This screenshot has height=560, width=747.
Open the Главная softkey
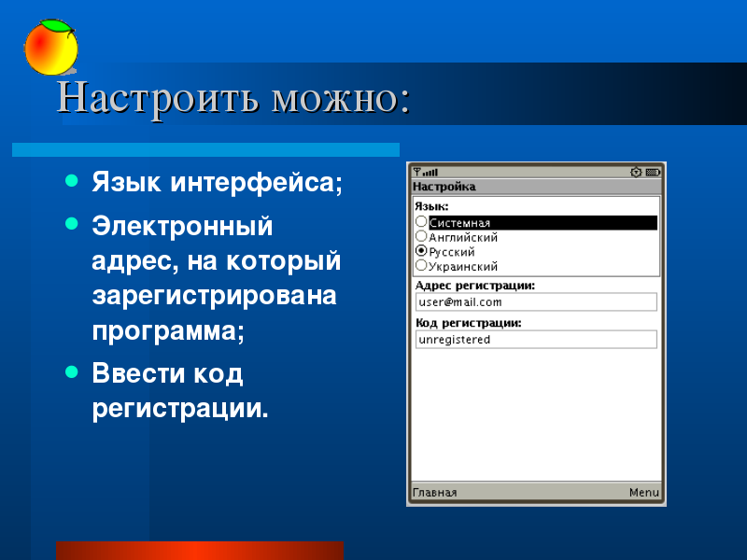[434, 493]
